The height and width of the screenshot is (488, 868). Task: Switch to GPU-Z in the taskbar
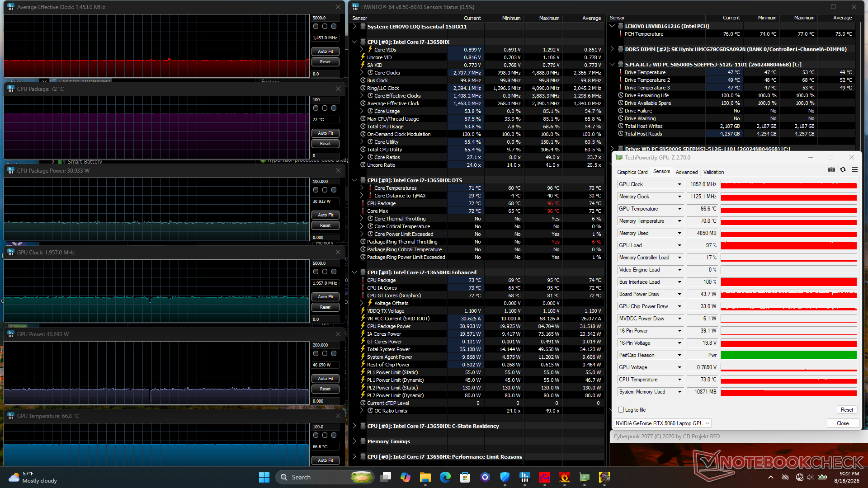585,477
